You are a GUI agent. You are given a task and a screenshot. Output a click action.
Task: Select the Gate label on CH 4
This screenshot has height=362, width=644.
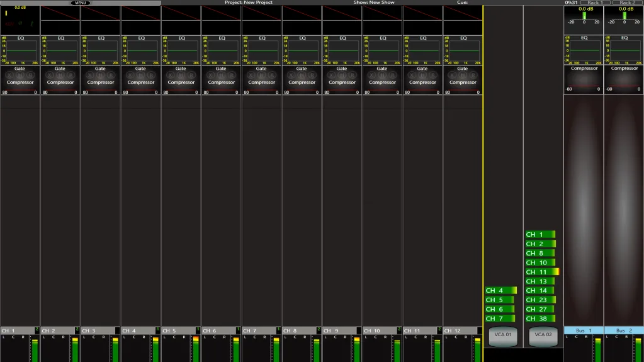coord(140,69)
